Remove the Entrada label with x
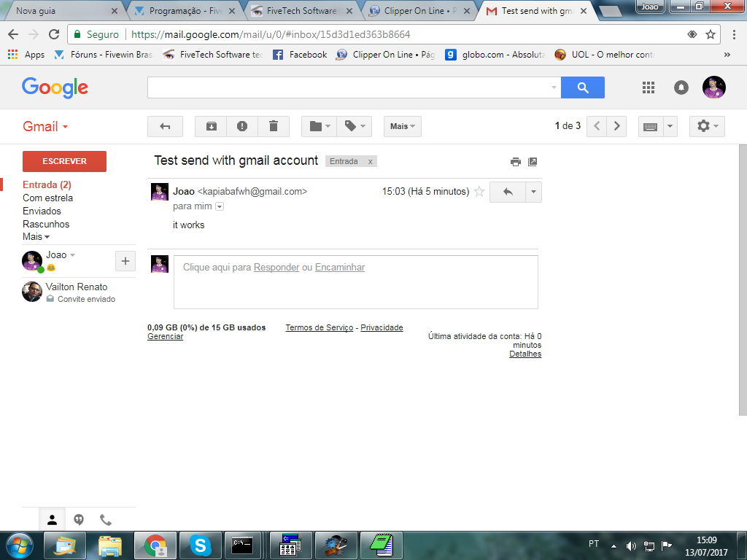This screenshot has height=560, width=747. pos(370,161)
